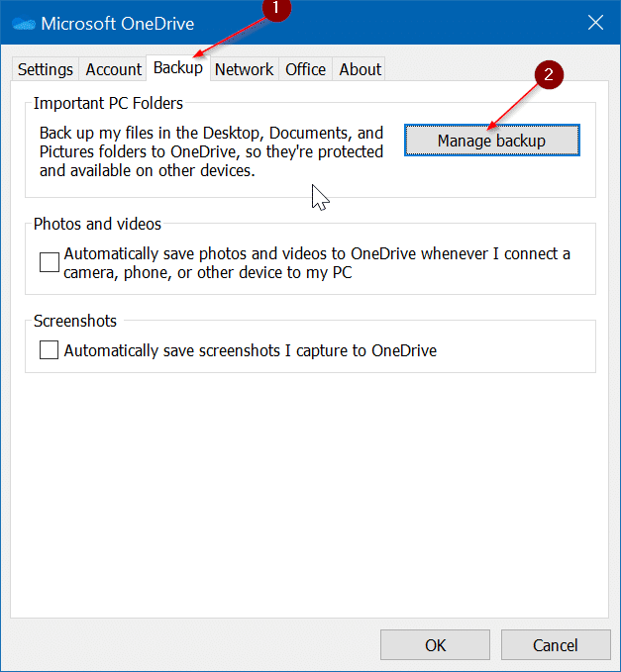Viewport: 621px width, 672px height.
Task: Go to the Network tab
Action: 244,69
